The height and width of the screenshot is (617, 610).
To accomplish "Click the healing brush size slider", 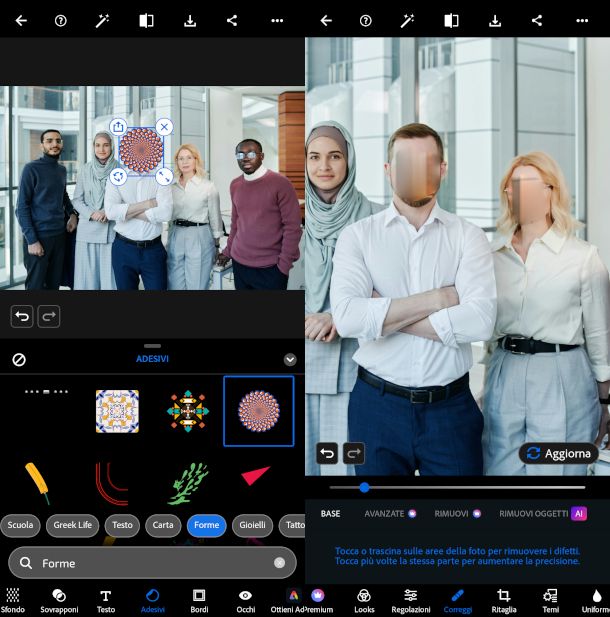I will click(x=364, y=487).
